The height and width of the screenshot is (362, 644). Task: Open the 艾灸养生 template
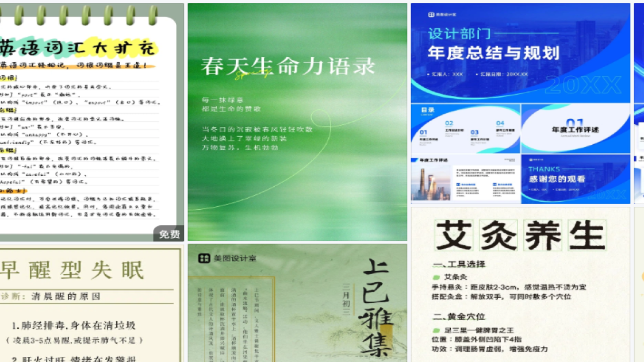pyautogui.click(x=520, y=285)
